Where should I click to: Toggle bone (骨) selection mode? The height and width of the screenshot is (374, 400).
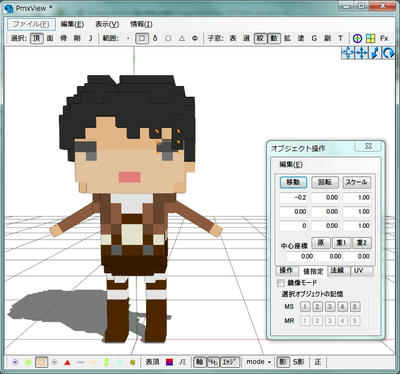[x=63, y=38]
